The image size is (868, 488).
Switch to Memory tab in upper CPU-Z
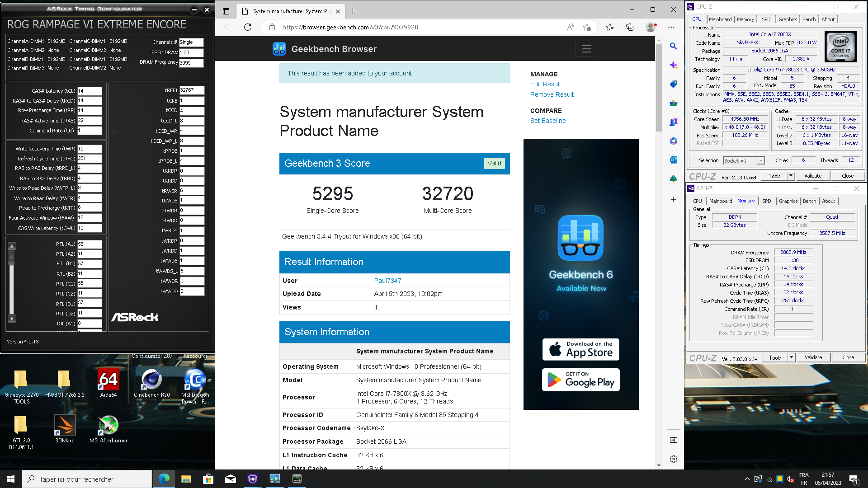(745, 19)
